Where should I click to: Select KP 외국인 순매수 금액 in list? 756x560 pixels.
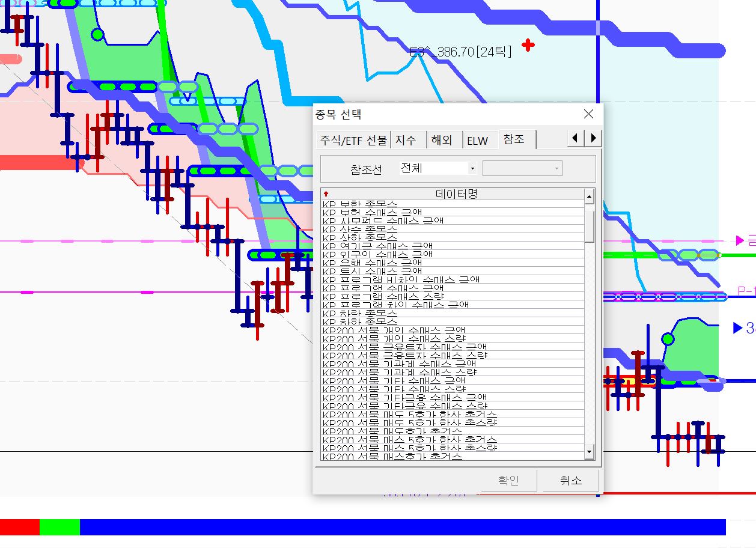377,254
